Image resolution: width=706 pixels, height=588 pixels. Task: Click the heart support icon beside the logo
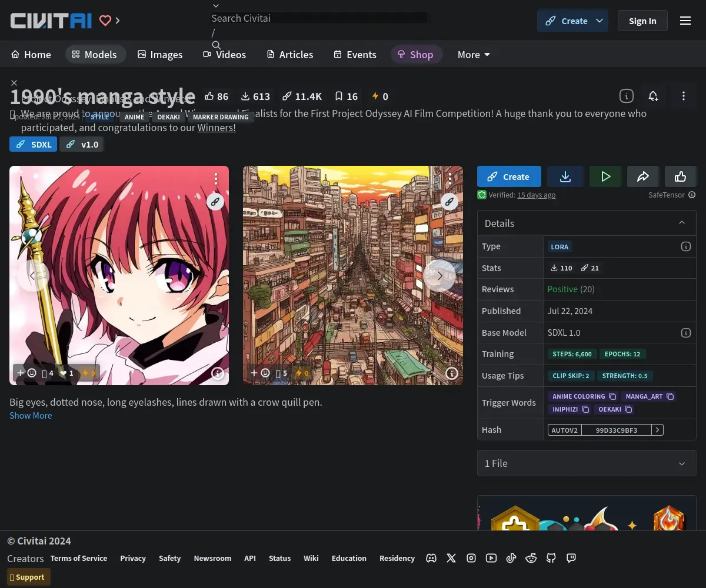(105, 21)
